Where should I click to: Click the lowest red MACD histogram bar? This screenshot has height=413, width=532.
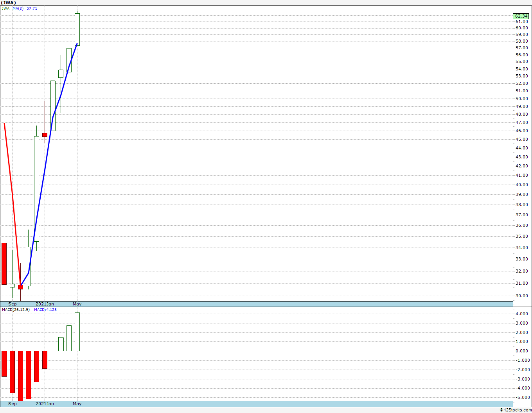[x=20, y=376]
